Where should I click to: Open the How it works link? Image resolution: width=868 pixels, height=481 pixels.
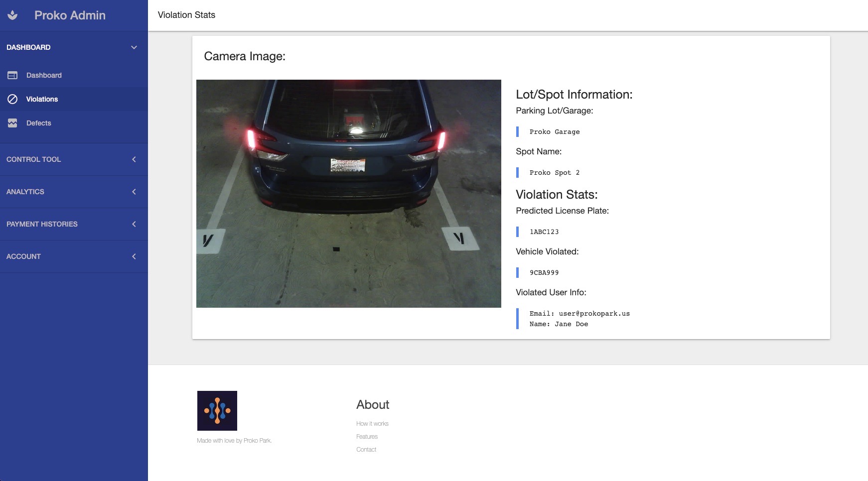coord(372,424)
